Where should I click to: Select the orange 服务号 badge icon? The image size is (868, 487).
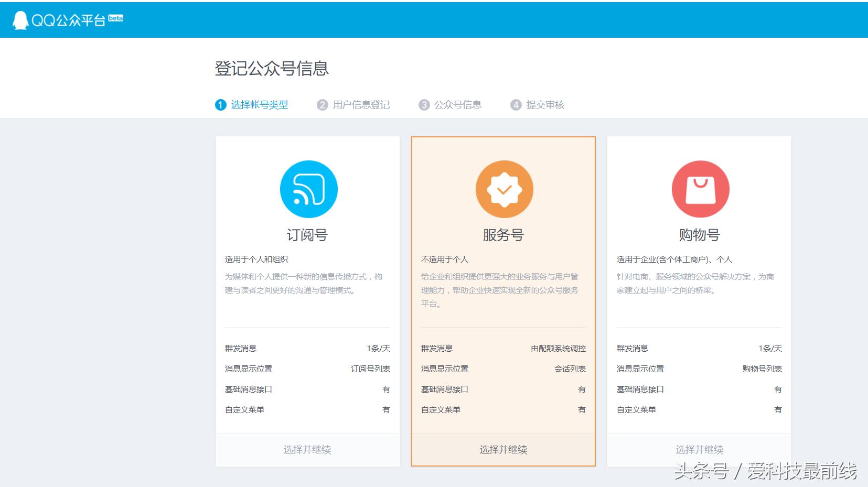coord(503,189)
